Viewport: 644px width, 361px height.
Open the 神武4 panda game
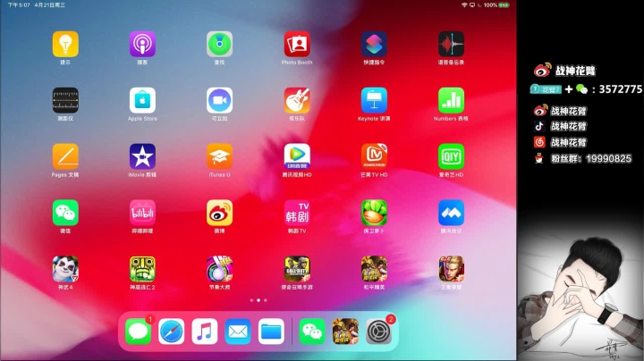tap(65, 269)
